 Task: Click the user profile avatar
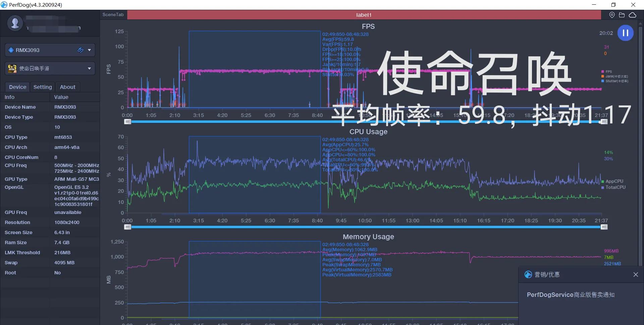(x=15, y=23)
